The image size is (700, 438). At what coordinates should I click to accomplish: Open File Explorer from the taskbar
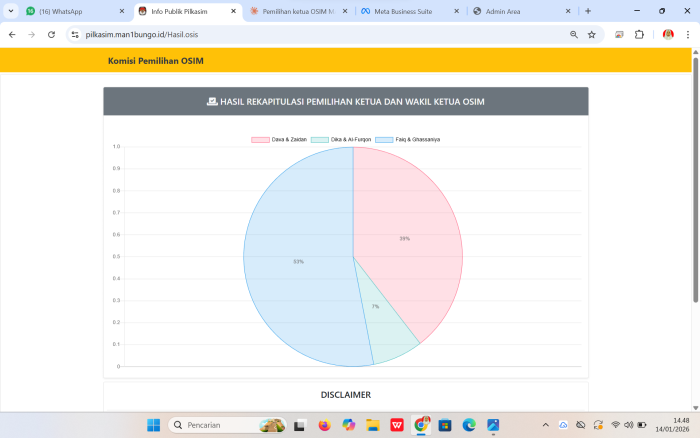coord(372,425)
